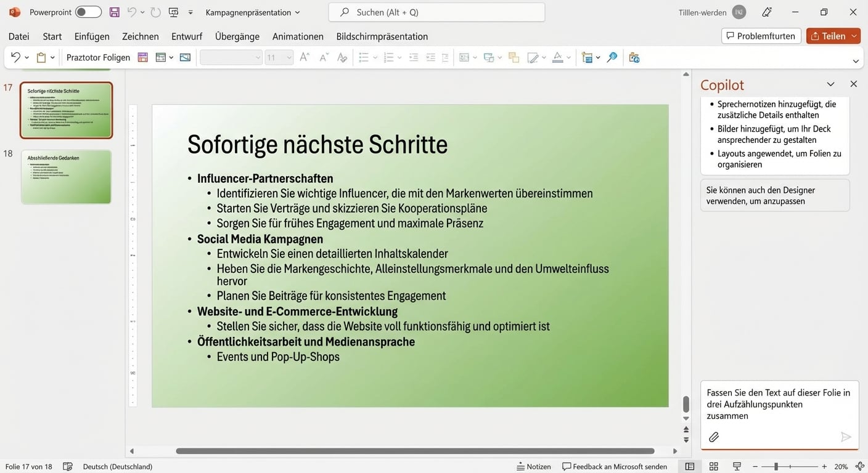Click the paperclip attachment icon in Copilot input
The image size is (868, 473).
[x=714, y=437]
